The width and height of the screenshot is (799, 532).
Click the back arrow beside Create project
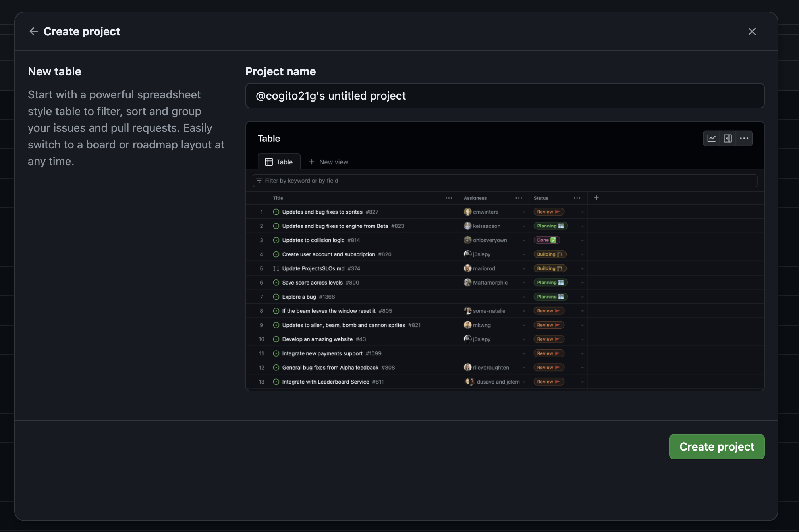[34, 31]
